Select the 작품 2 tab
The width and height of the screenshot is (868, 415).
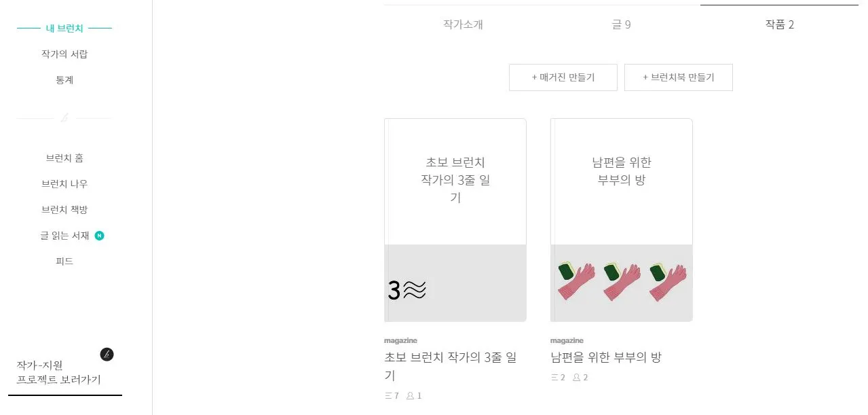[x=778, y=24]
